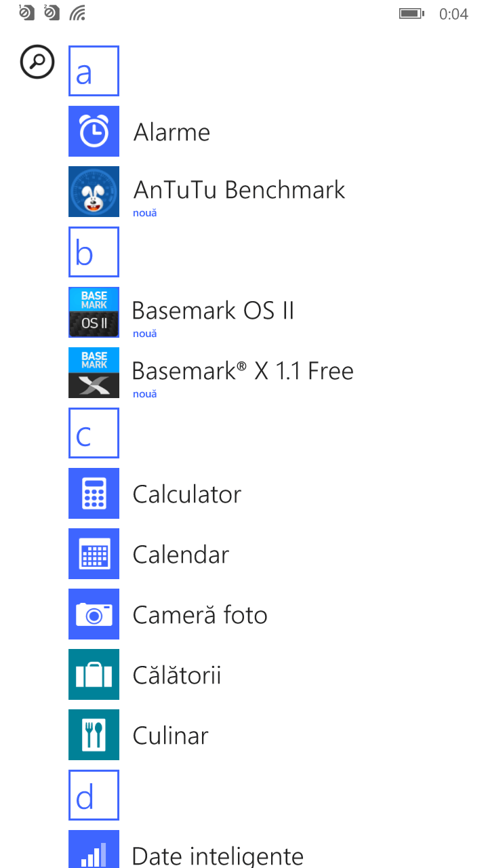
Task: Launch the Cameră foto camera icon
Action: [94, 614]
